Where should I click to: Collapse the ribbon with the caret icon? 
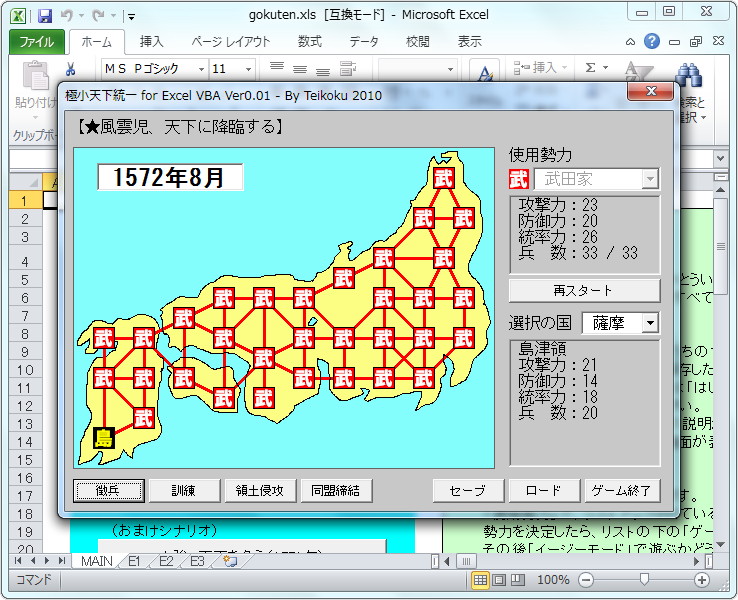[x=630, y=42]
